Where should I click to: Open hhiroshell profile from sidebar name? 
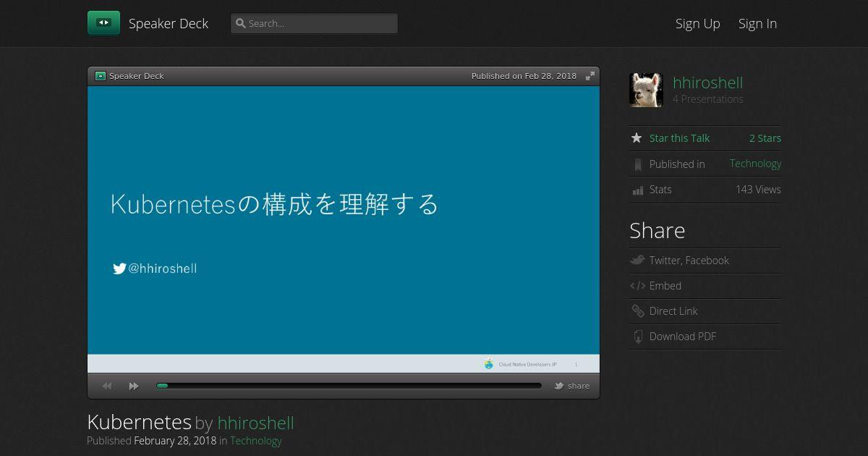tap(707, 83)
